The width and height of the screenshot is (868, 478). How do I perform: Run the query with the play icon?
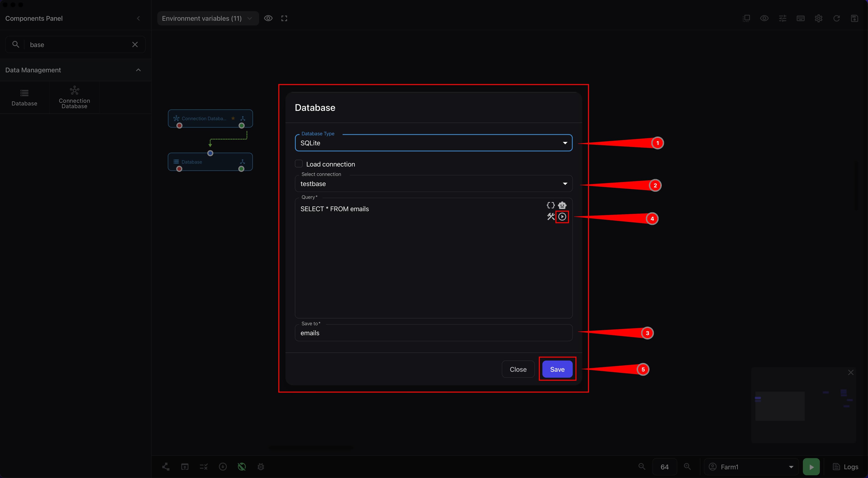(562, 216)
